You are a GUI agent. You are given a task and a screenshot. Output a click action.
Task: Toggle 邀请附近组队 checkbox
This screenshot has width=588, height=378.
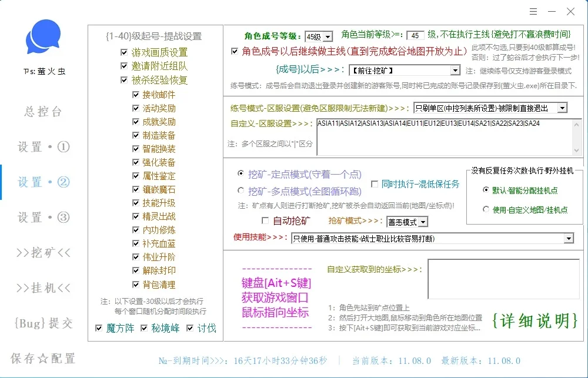pos(124,66)
